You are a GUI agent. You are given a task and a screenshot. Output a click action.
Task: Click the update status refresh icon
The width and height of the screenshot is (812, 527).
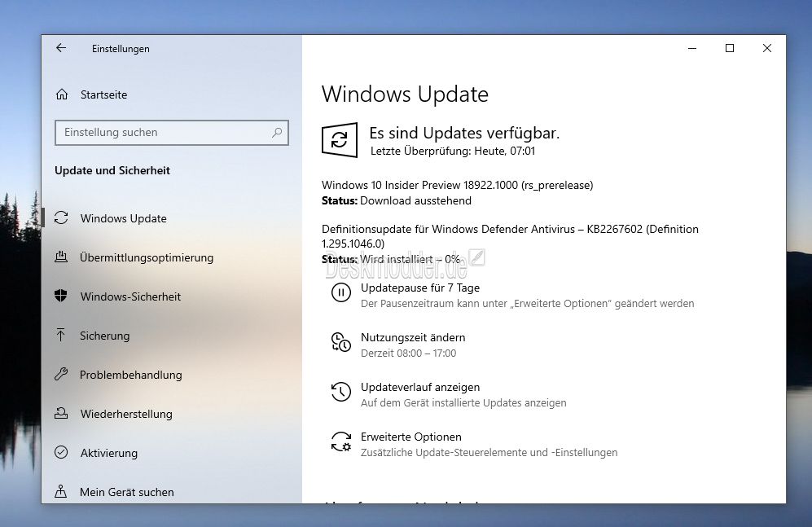click(340, 140)
